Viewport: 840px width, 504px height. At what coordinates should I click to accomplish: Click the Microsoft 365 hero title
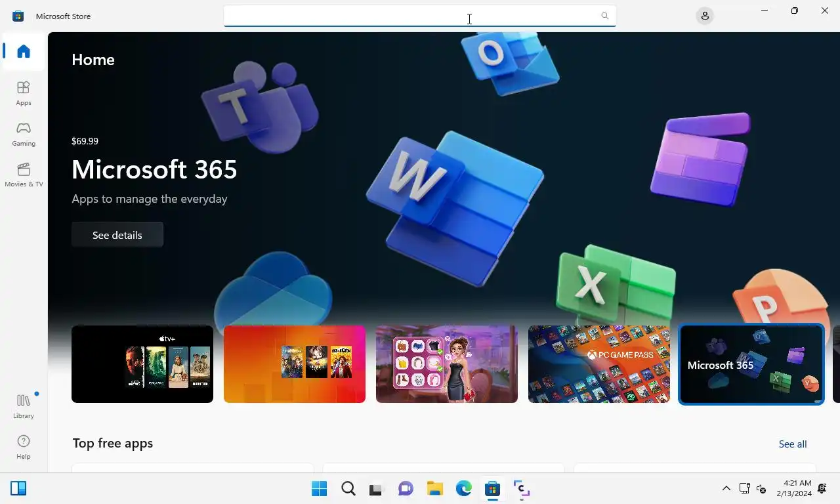tap(154, 169)
